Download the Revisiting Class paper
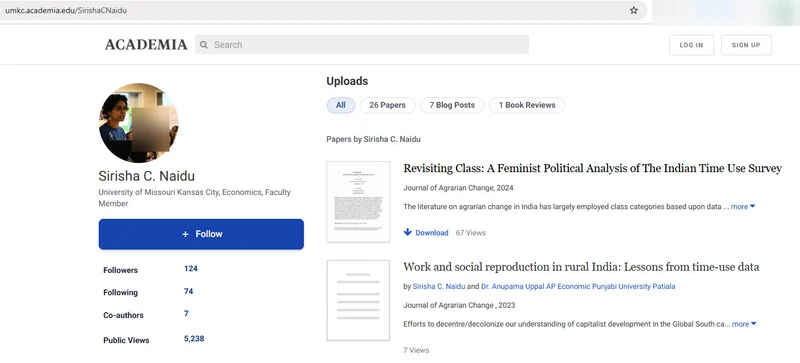This screenshot has height=363, width=800. (x=426, y=233)
